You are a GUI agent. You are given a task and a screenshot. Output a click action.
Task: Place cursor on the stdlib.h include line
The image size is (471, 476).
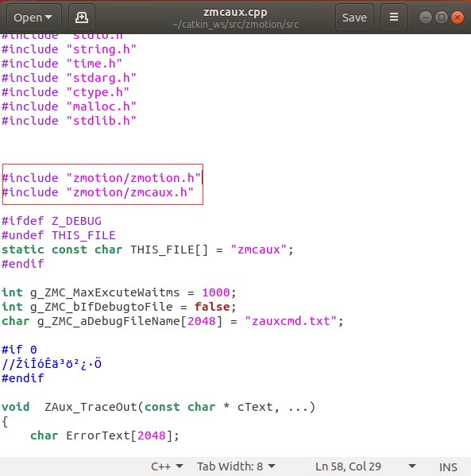point(69,121)
